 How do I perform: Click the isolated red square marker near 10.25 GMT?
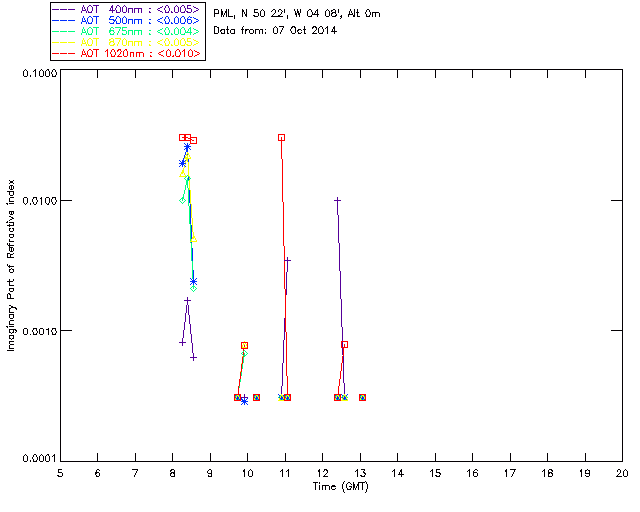tap(256, 398)
